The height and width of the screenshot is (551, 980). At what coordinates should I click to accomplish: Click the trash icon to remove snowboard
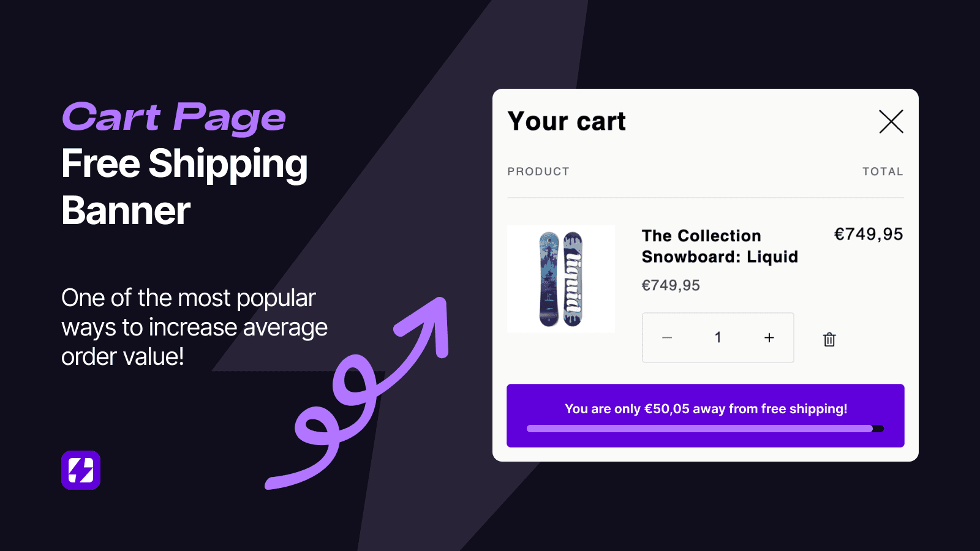tap(829, 339)
